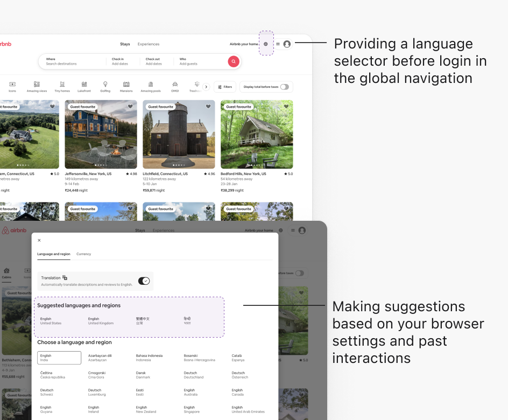
Task: Open the globe language selector in top window
Action: coord(266,44)
